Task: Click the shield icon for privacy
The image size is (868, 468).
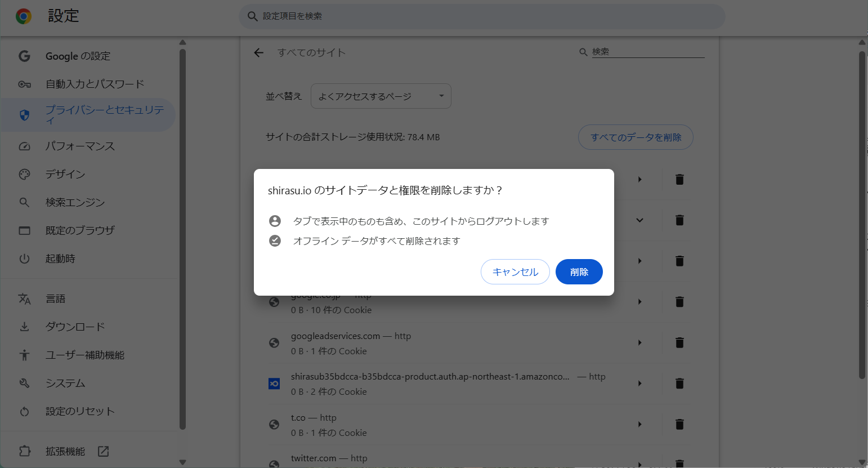Action: pos(24,115)
